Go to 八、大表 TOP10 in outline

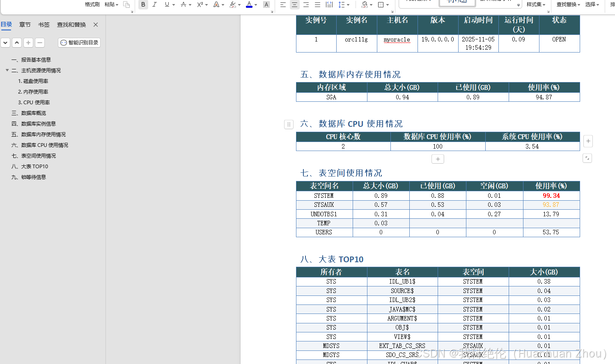30,167
